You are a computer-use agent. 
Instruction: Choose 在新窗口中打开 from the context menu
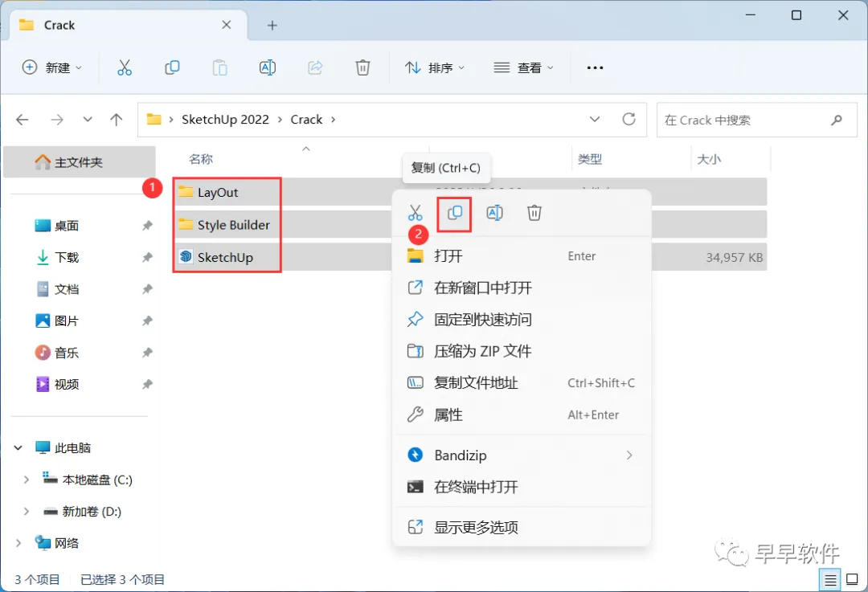[x=521, y=288]
